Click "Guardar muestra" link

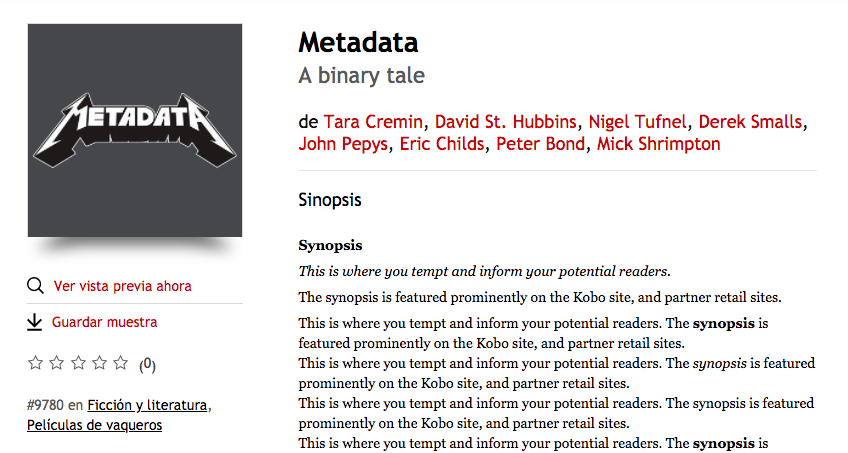coord(104,323)
